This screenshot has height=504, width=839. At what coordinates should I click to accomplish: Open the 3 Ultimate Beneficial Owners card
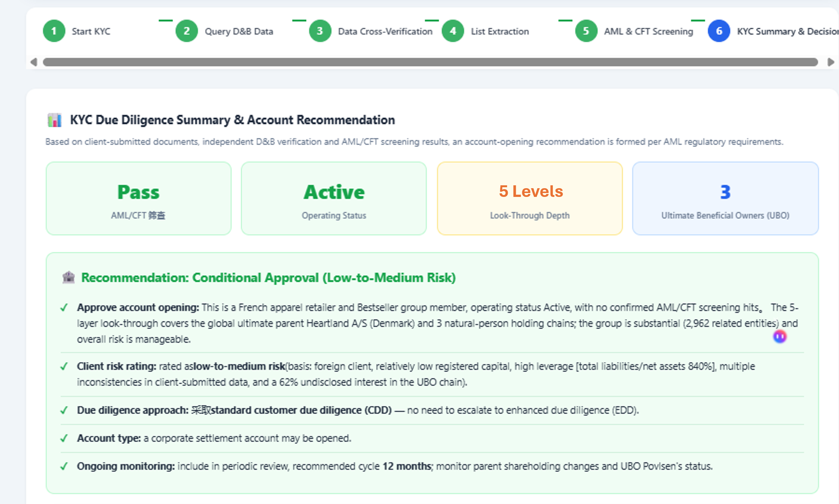tap(725, 198)
